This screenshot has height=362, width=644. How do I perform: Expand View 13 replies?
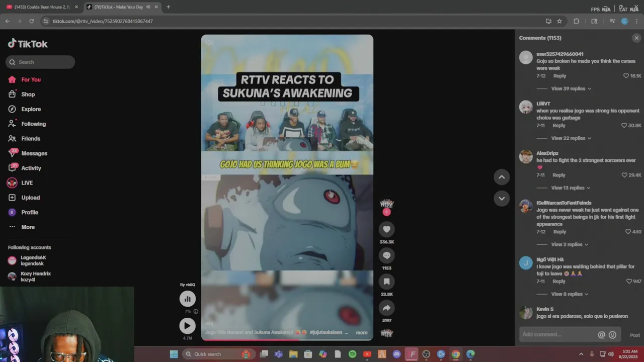[x=571, y=188]
